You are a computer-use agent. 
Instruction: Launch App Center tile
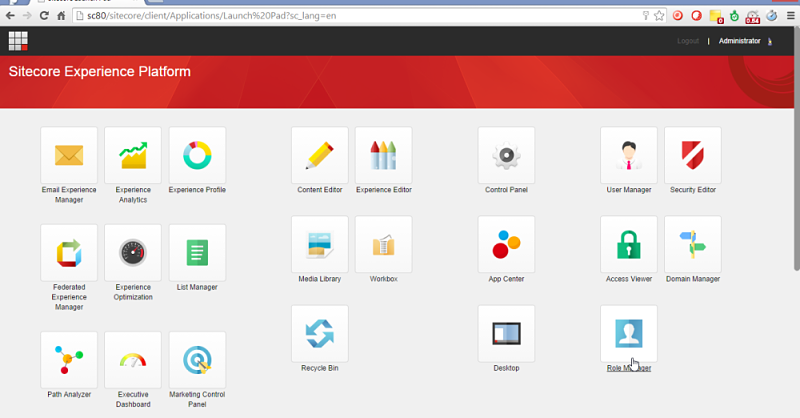pos(506,244)
